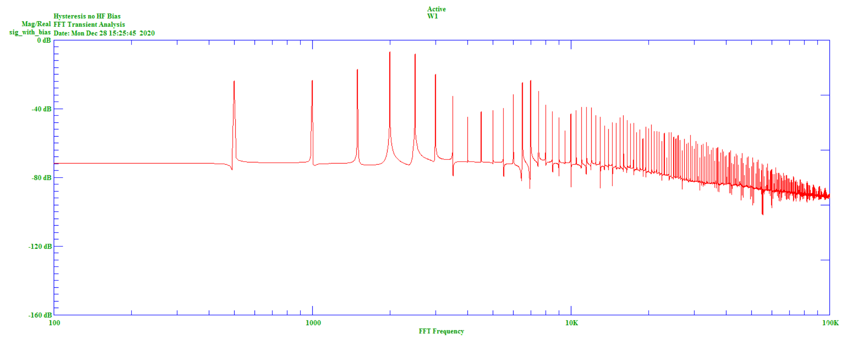Click the '1000' x-axis frequency label
This screenshot has height=340, width=868.
313,323
